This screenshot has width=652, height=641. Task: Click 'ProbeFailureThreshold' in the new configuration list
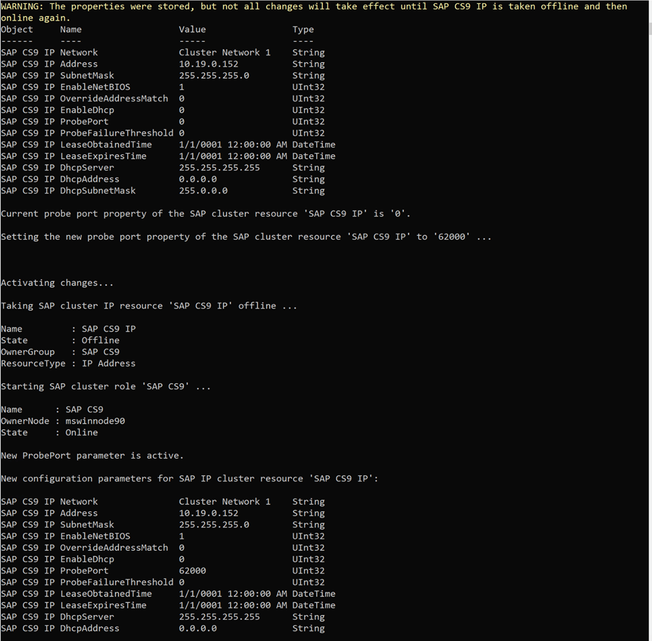(x=117, y=582)
